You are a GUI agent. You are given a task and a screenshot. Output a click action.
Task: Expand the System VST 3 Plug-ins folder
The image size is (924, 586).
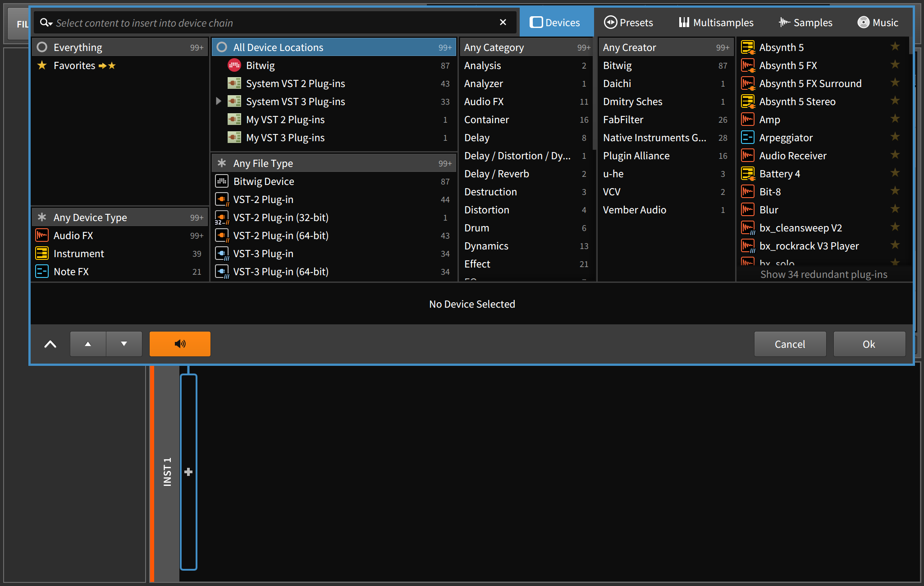tap(219, 101)
